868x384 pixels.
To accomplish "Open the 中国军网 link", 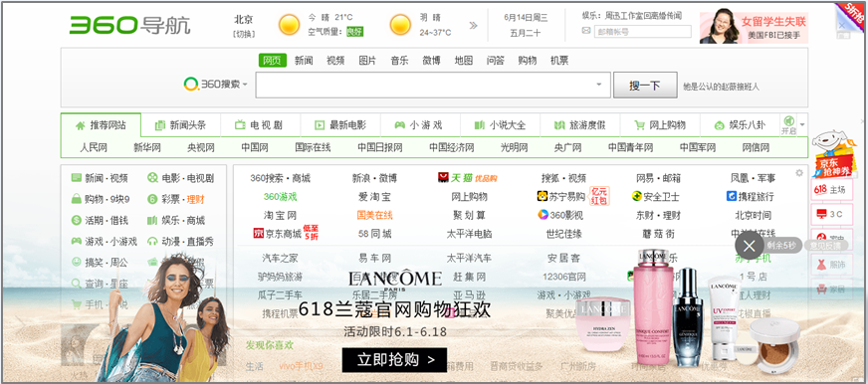I will (698, 148).
